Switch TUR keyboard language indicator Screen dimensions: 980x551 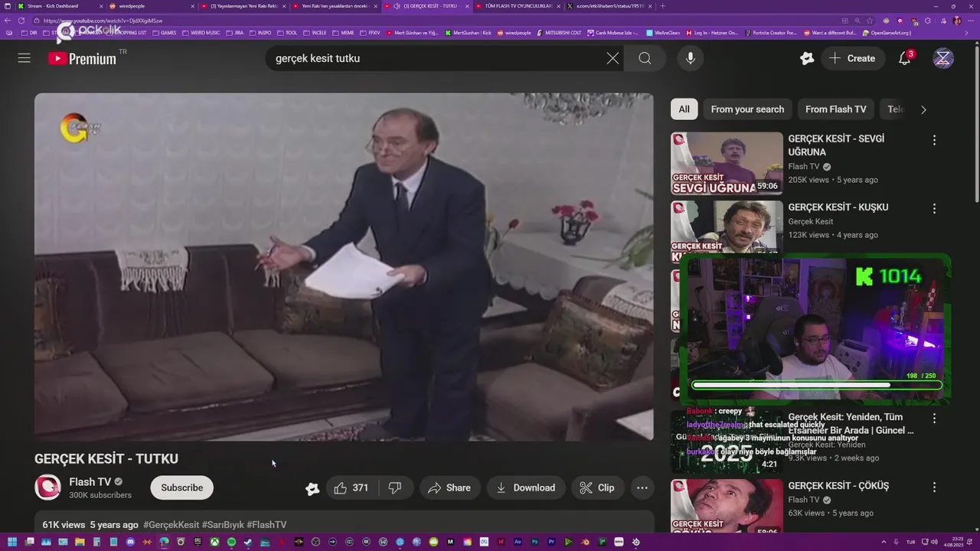910,543
